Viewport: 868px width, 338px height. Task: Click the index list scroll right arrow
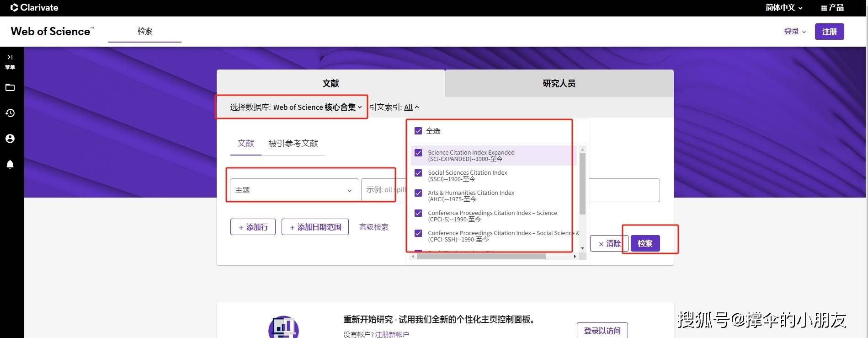click(x=575, y=257)
